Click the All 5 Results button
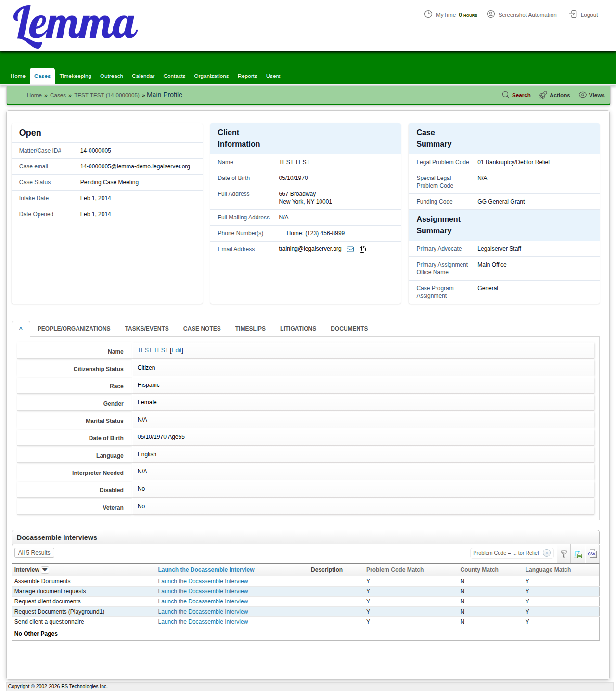This screenshot has height=691, width=616. [34, 553]
